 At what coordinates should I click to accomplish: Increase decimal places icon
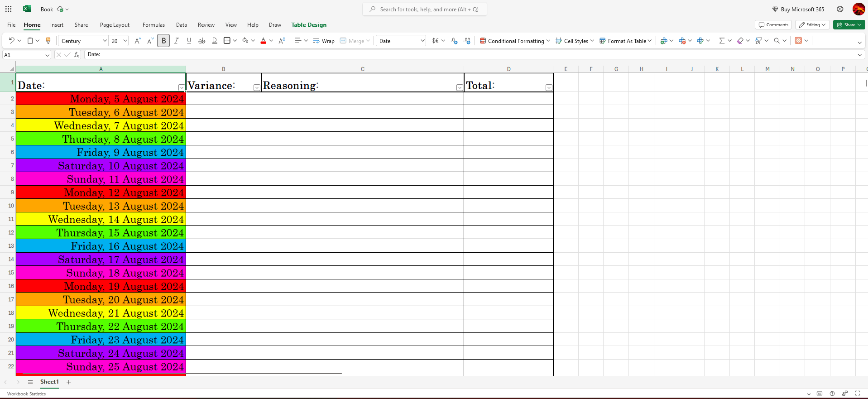click(x=454, y=41)
